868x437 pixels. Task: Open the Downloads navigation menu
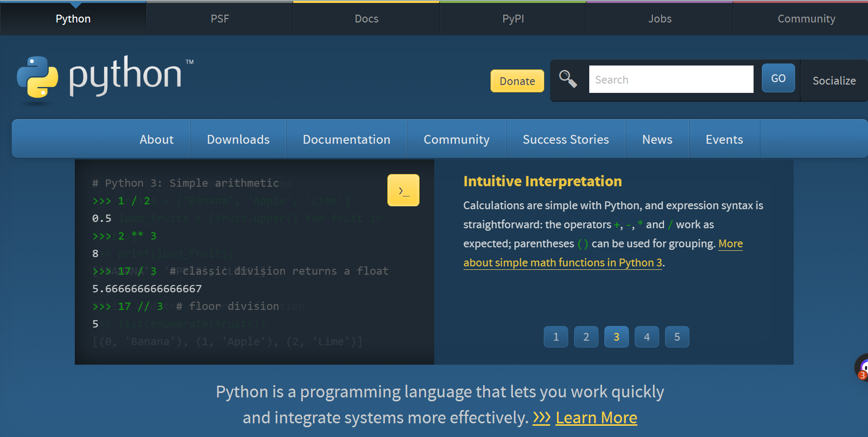pos(238,139)
